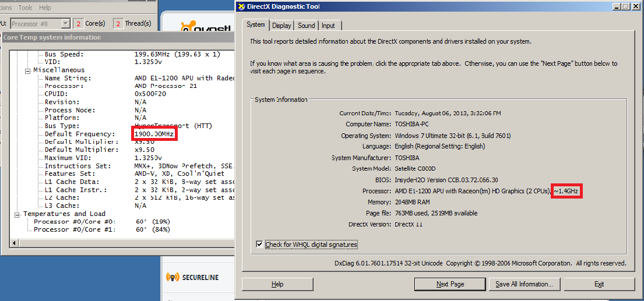Click the Secureline icon in avast window
Viewport: 644px width, 301px height.
(173, 277)
